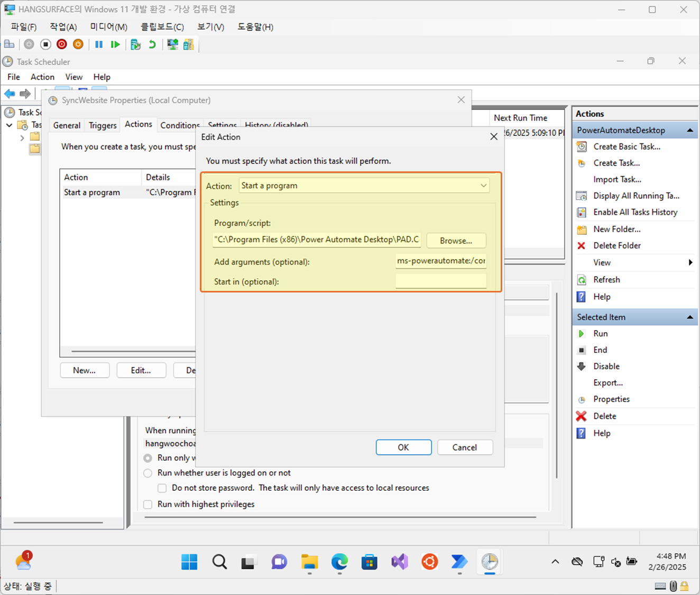Click the blue Back arrow in Task Scheduler
This screenshot has width=700, height=595.
pyautogui.click(x=10, y=94)
